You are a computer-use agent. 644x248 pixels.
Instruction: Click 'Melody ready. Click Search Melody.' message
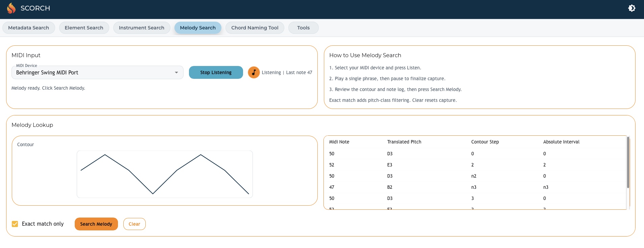(x=48, y=88)
